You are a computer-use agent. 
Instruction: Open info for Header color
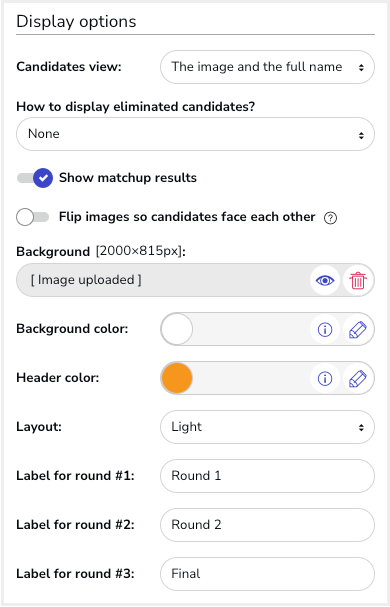tap(325, 378)
